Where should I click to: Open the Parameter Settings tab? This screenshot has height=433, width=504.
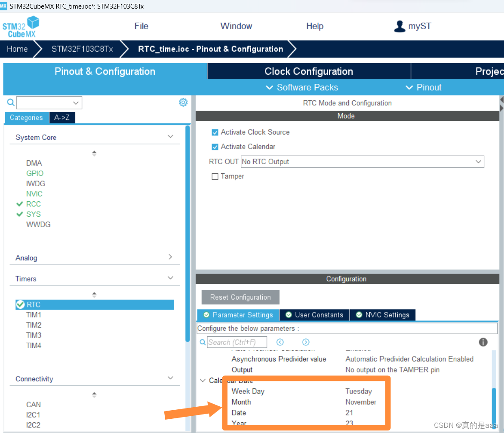pyautogui.click(x=238, y=315)
